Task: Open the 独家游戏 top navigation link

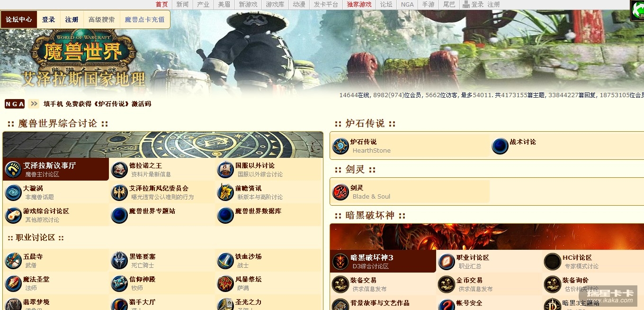Action: pyautogui.click(x=359, y=4)
